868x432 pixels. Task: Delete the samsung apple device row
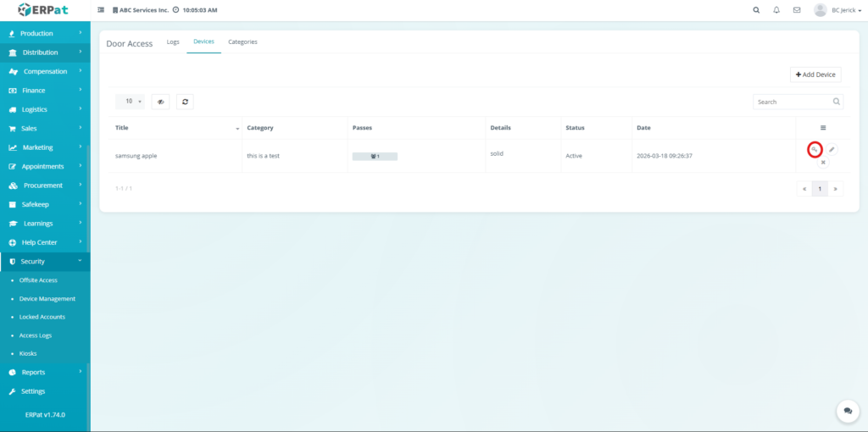(822, 162)
